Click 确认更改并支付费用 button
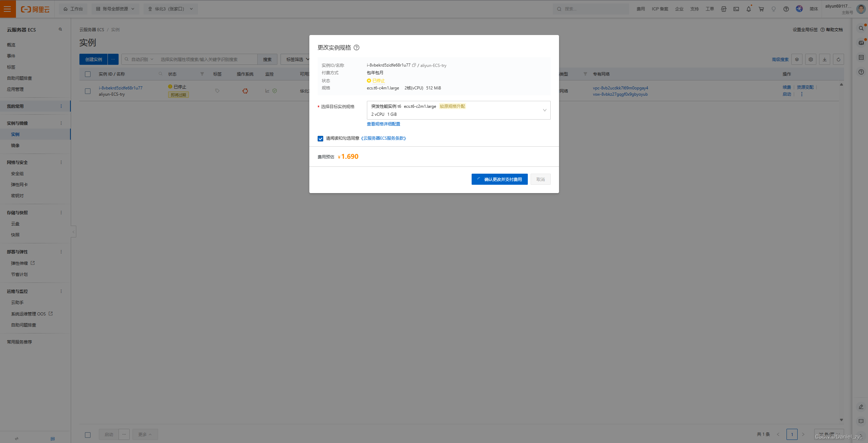This screenshot has width=868, height=443. [499, 179]
